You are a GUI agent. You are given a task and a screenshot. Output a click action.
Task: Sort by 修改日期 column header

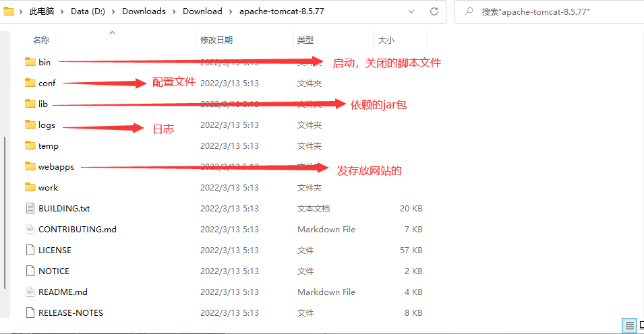point(216,40)
